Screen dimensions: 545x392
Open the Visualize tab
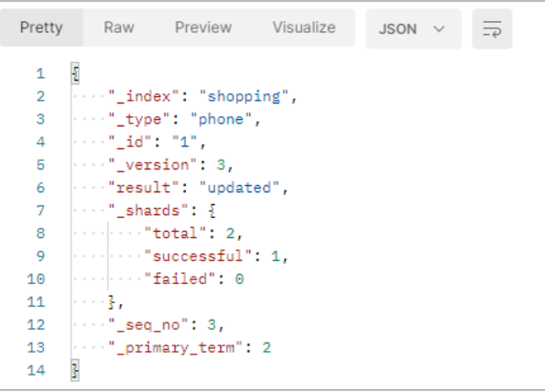coord(304,27)
